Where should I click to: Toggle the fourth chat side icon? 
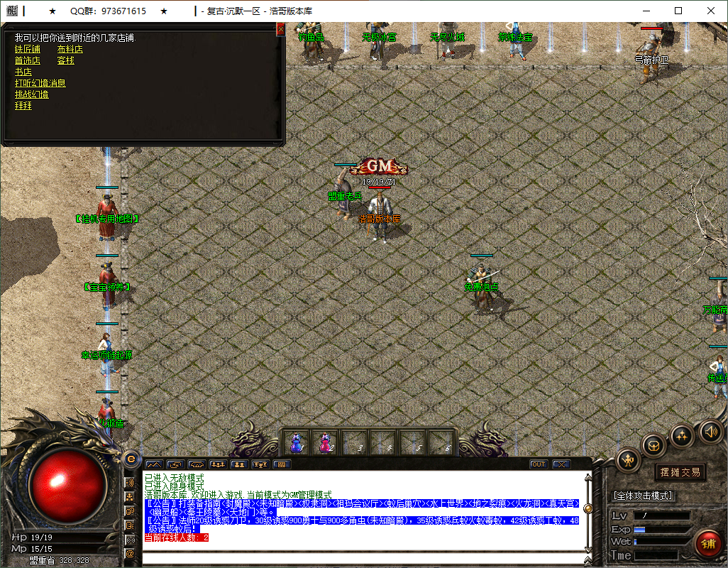tap(130, 525)
